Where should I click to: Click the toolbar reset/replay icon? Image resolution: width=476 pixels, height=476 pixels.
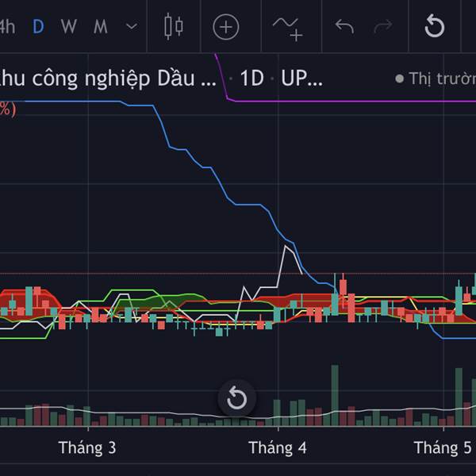click(x=435, y=26)
